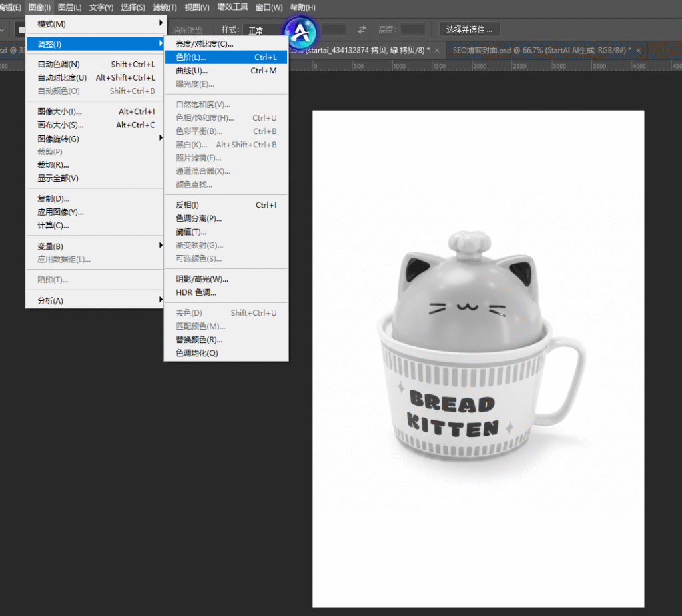This screenshot has width=682, height=616.
Task: Open the 窗口(W) menu
Action: (269, 7)
